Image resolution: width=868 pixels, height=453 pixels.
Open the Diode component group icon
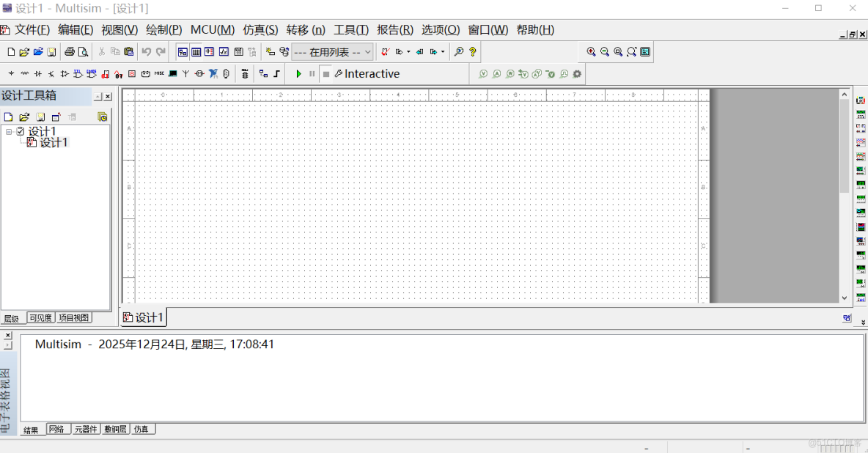[x=37, y=73]
